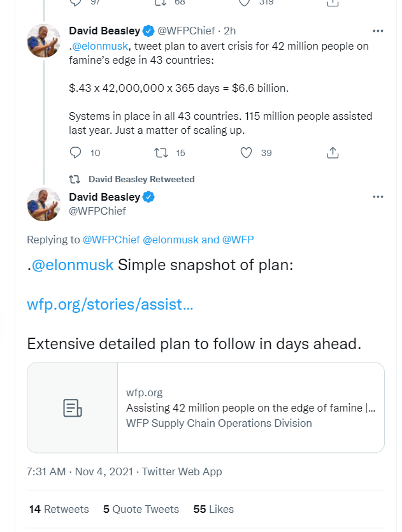Image resolution: width=402 pixels, height=532 pixels.
Task: View the 5 Quote Tweets
Action: (141, 509)
